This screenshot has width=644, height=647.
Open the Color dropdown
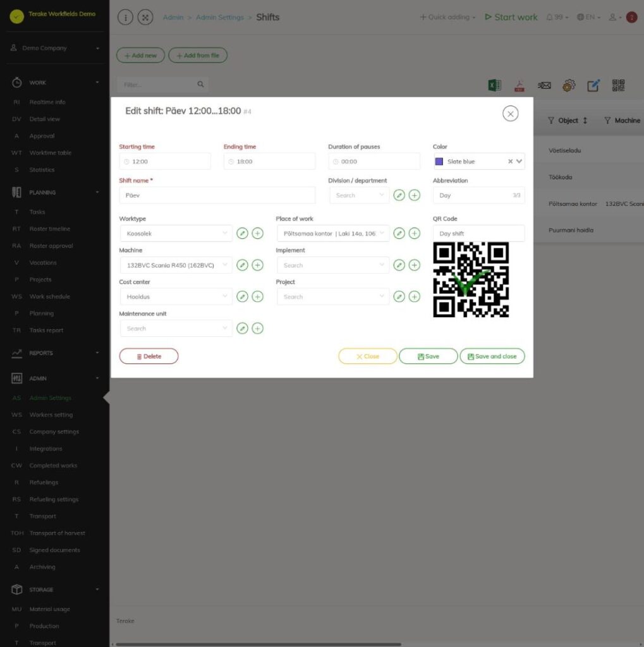coord(519,161)
